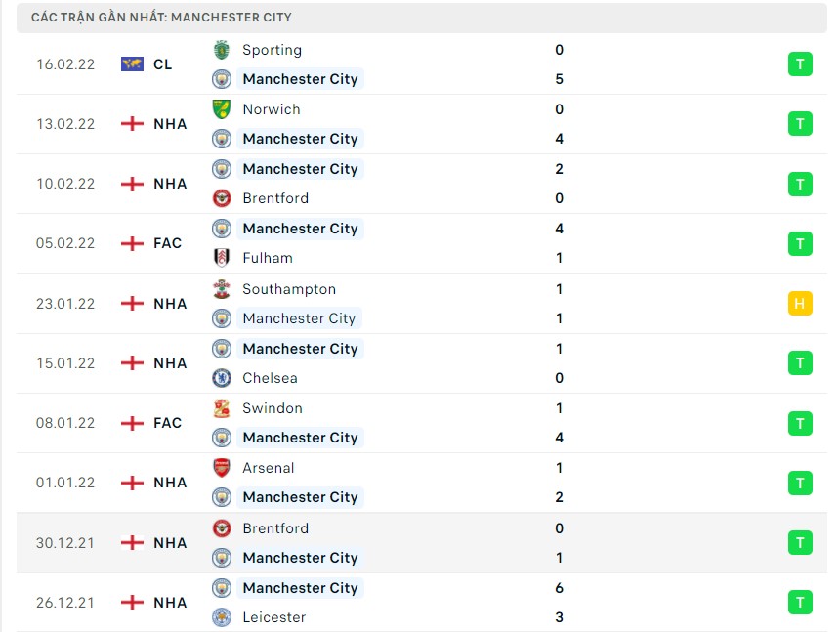Image resolution: width=840 pixels, height=632 pixels.
Task: Open the Brentford team link dated 10.02.22
Action: [x=275, y=198]
